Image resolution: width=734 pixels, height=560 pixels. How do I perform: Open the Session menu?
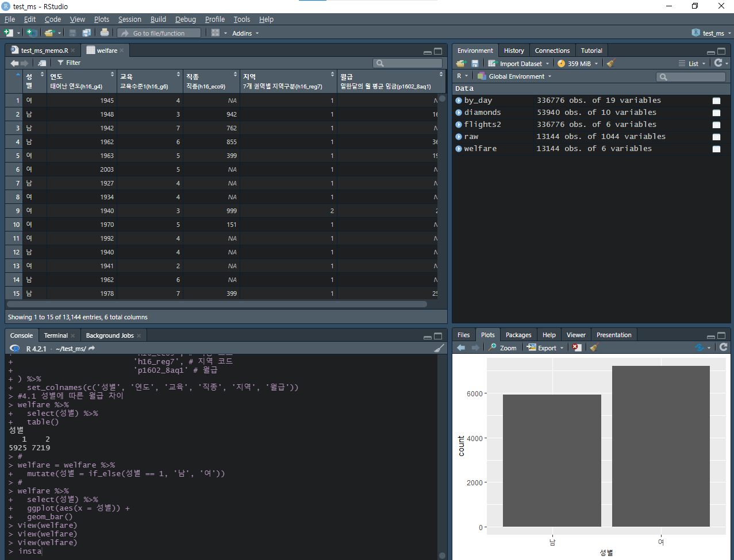[x=129, y=19]
